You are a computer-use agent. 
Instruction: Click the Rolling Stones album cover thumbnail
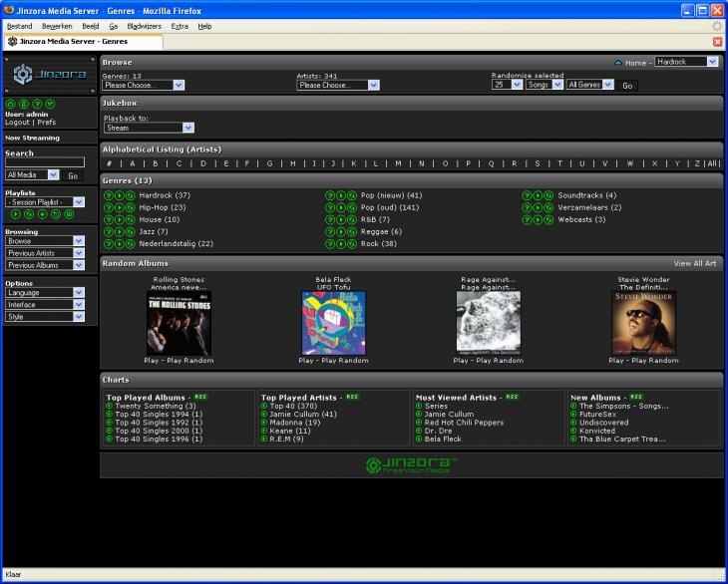(x=179, y=323)
